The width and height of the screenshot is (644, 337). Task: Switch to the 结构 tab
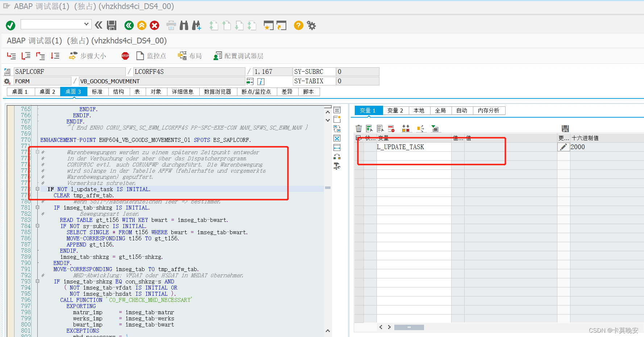(x=119, y=92)
